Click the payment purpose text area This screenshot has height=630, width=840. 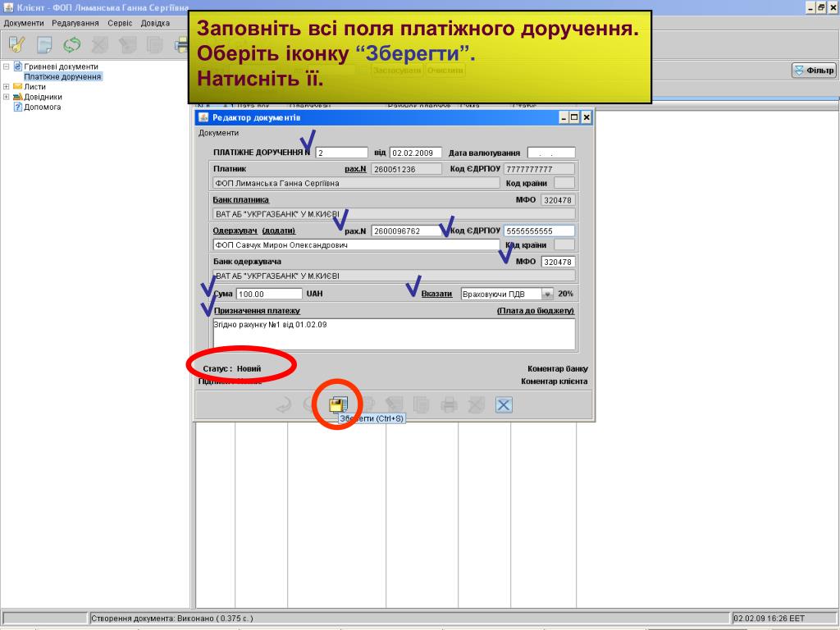(395, 335)
